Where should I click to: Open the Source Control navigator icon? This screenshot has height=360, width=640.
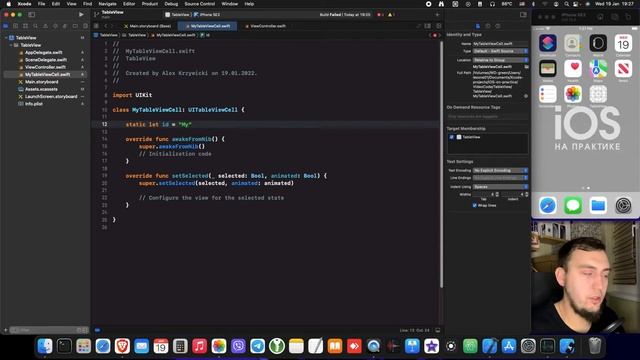[16, 26]
